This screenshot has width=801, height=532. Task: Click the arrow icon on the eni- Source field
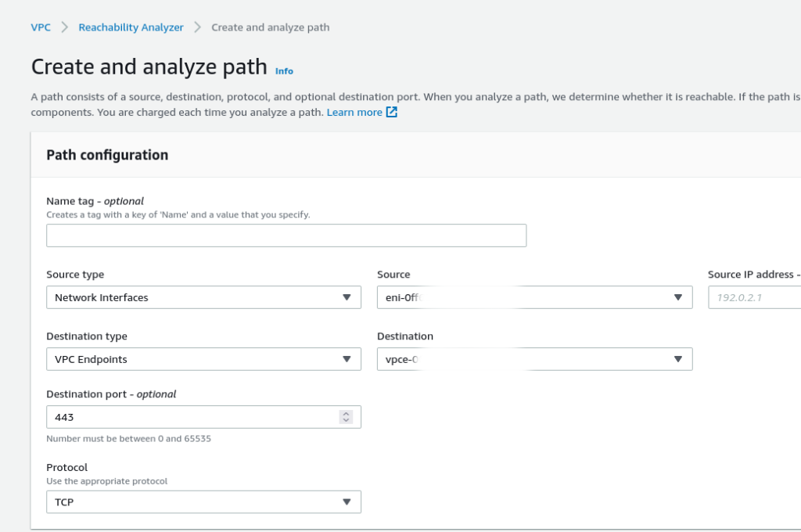678,297
